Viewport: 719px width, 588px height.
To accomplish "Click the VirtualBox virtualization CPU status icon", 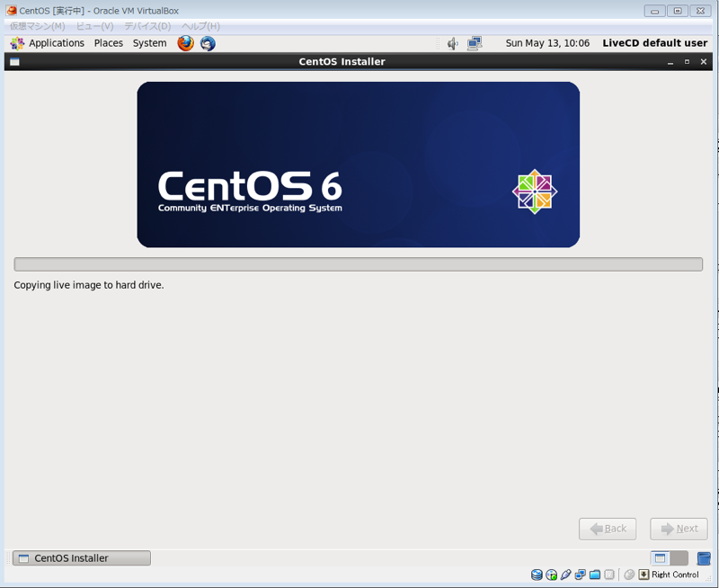I will [609, 575].
